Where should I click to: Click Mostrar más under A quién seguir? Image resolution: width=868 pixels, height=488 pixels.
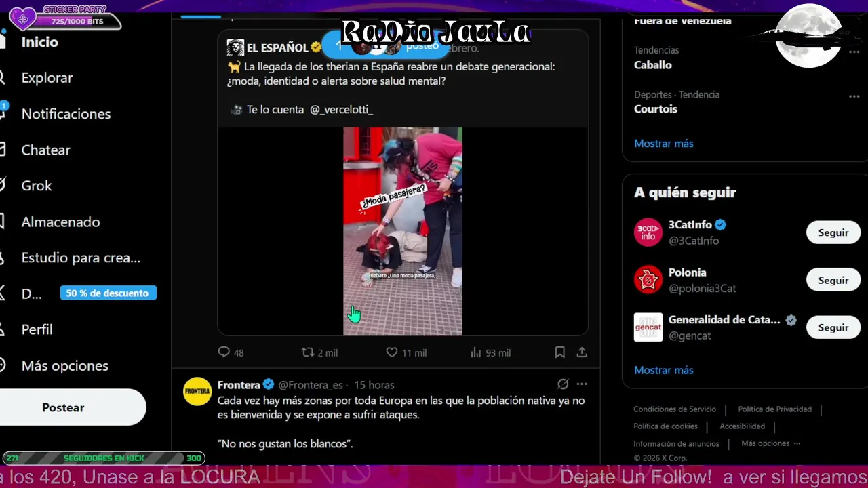663,371
